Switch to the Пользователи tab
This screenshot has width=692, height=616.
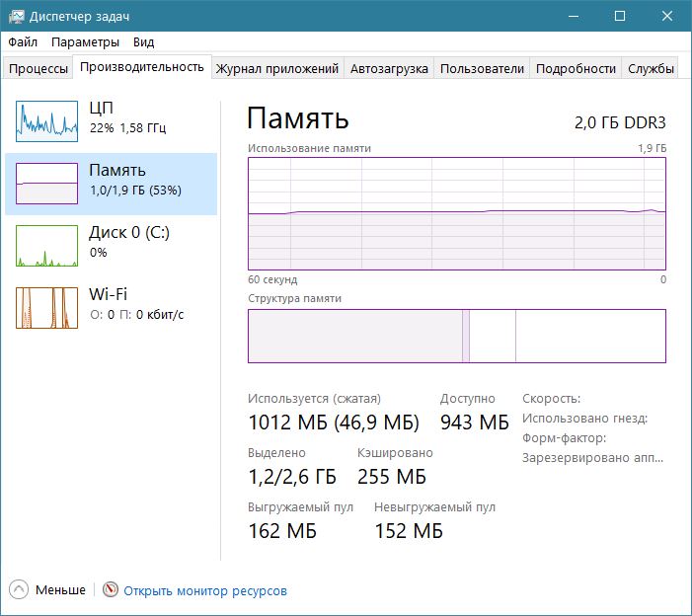(x=482, y=68)
